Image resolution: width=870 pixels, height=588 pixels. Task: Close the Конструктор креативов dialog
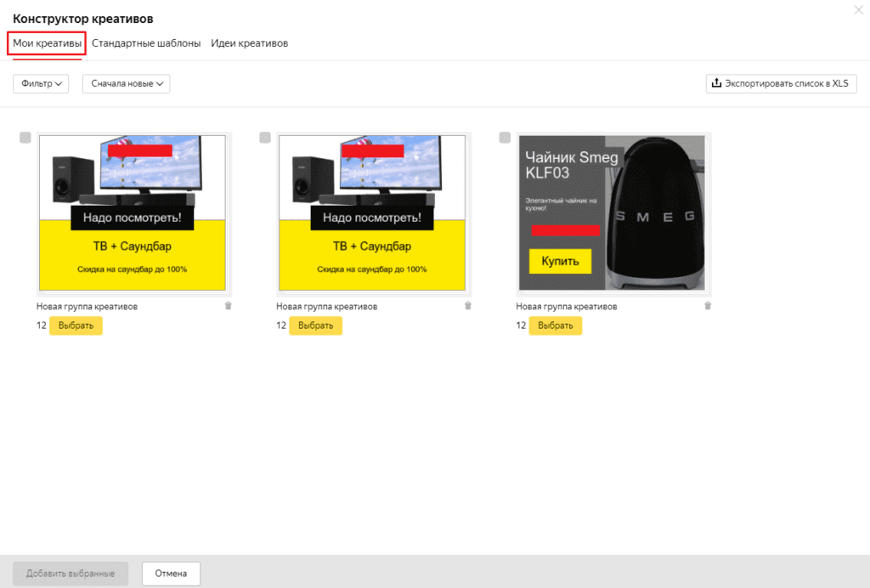[x=858, y=9]
